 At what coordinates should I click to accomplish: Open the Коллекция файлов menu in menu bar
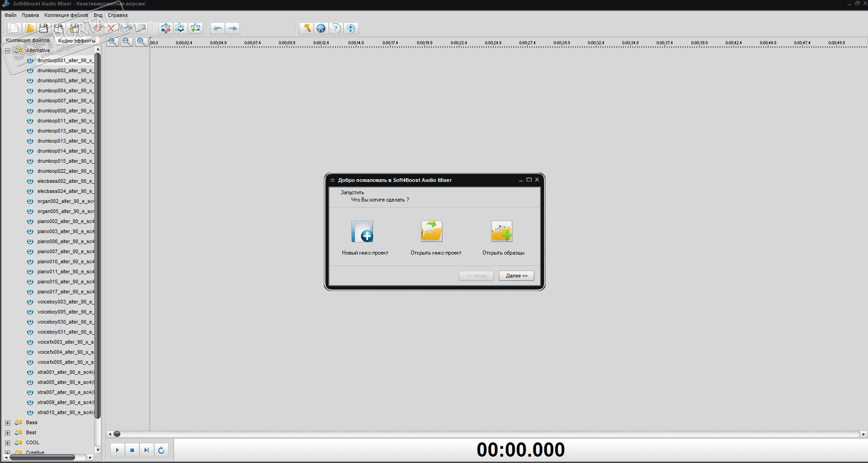(x=66, y=15)
